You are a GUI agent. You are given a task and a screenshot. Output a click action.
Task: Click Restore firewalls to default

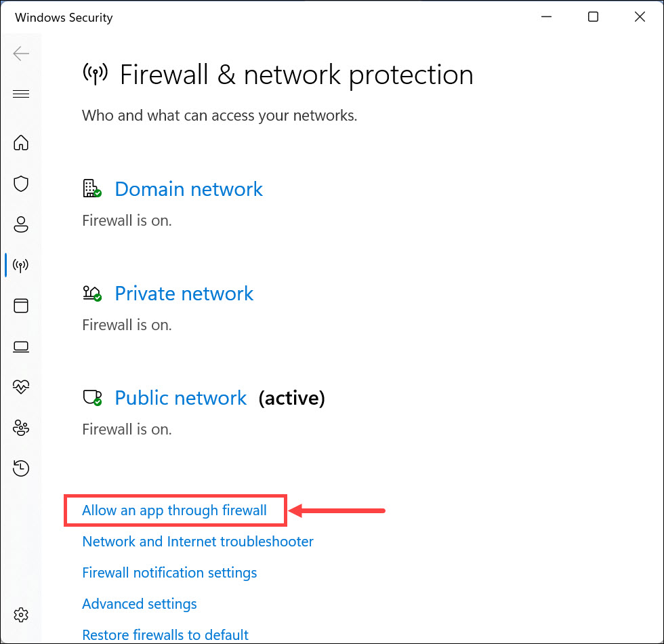tap(165, 635)
